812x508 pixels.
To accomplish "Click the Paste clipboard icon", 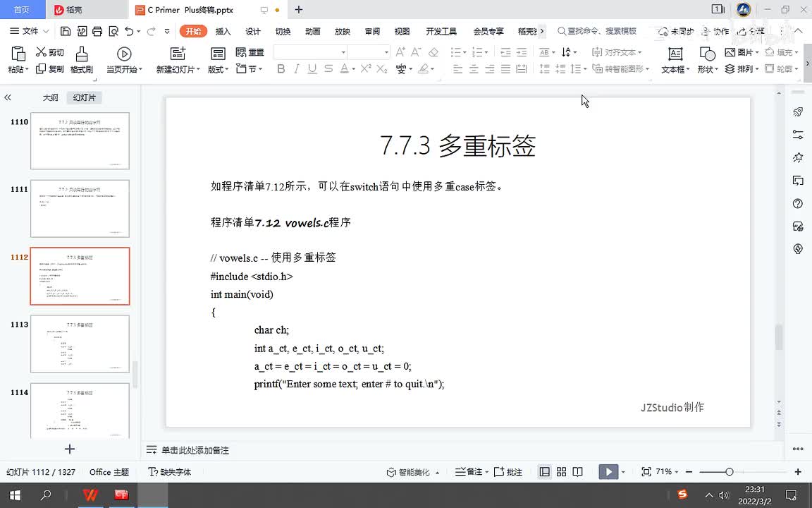I will [x=18, y=54].
